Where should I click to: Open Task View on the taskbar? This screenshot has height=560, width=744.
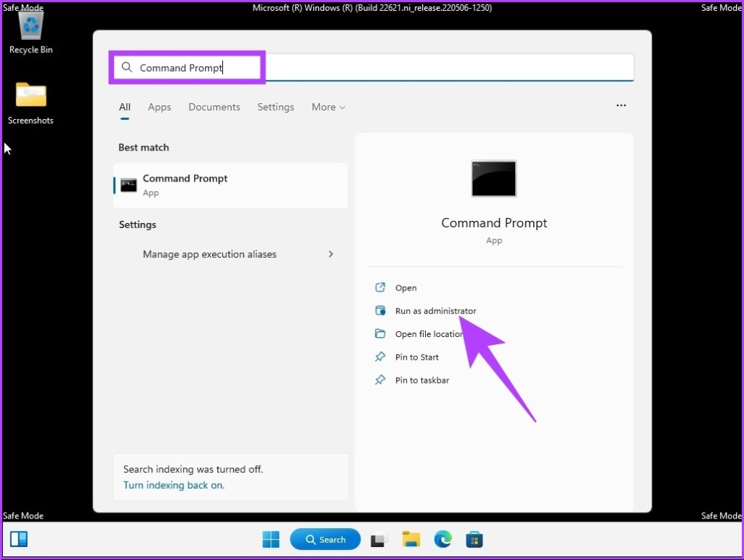pyautogui.click(x=378, y=540)
